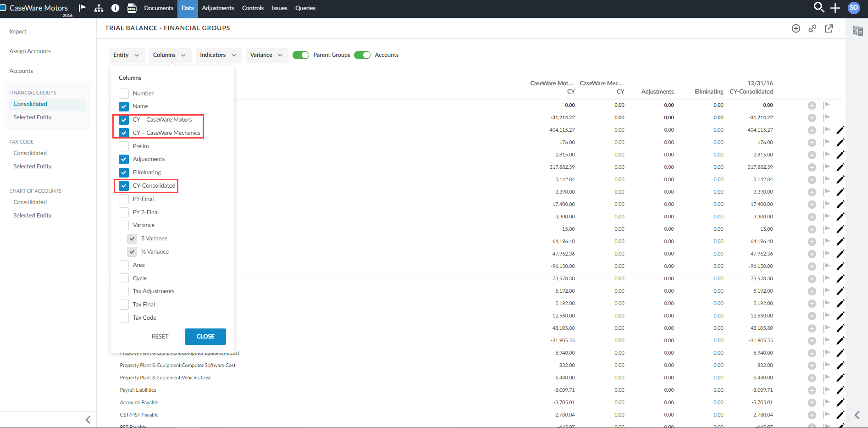Open the Entity dropdown
Image resolution: width=868 pixels, height=428 pixels.
point(127,55)
